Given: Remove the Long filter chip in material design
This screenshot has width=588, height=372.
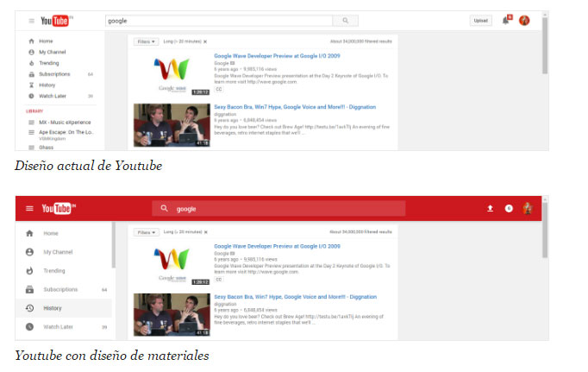Looking at the screenshot, I should (x=205, y=232).
